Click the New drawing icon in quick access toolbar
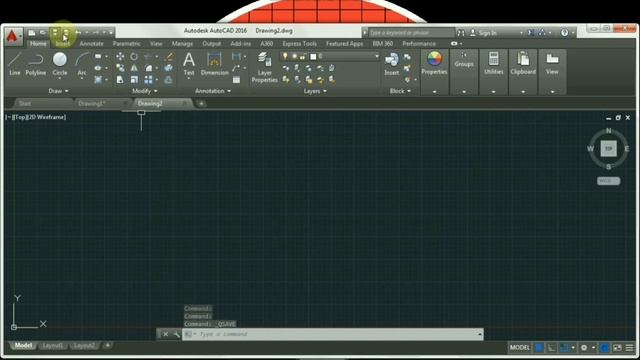 coord(32,33)
